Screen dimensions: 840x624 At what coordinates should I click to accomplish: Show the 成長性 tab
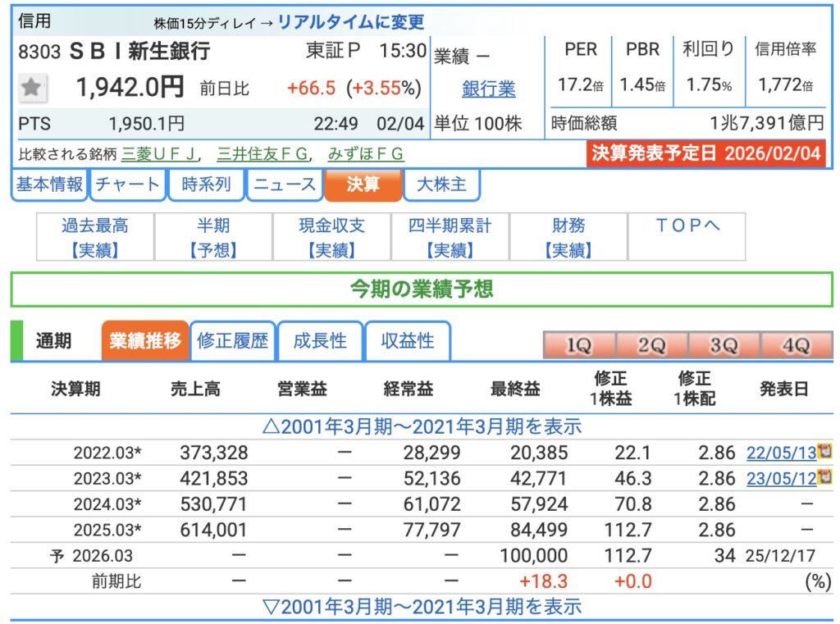pyautogui.click(x=320, y=341)
